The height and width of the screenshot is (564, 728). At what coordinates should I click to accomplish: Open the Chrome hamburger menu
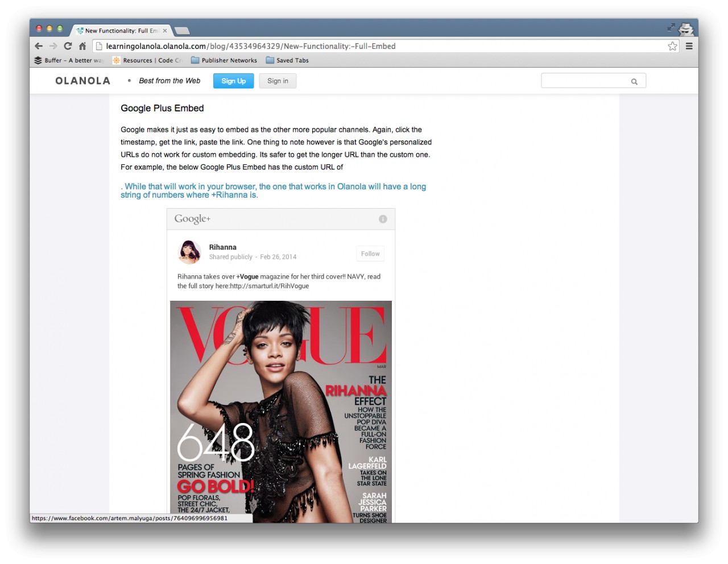[x=689, y=46]
